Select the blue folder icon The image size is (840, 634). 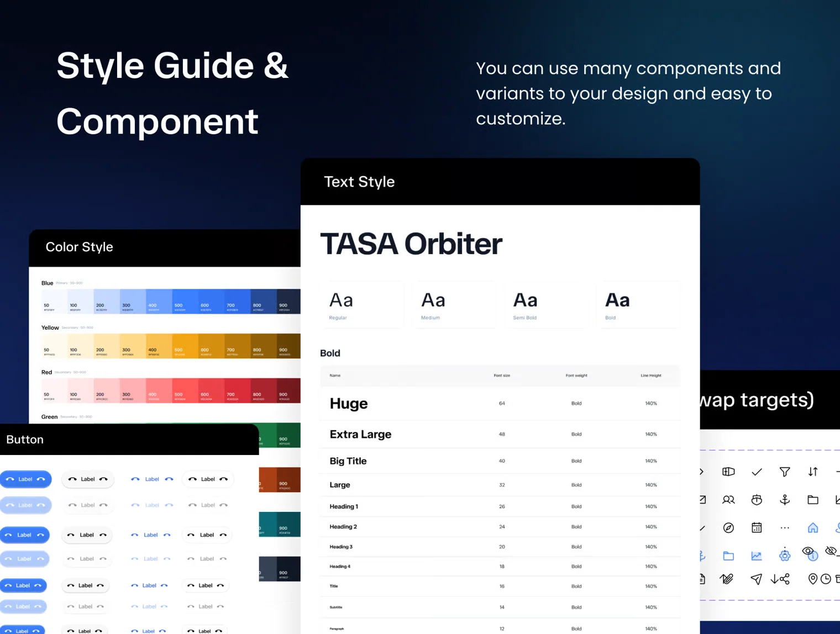[728, 556]
